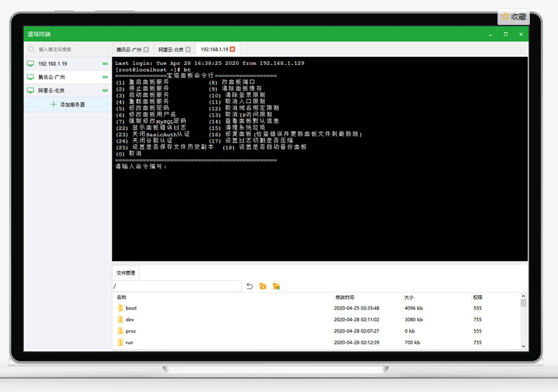Image resolution: width=558 pixels, height=392 pixels.
Task: Click the star icon beside 收藏
Action: pyautogui.click(x=505, y=16)
